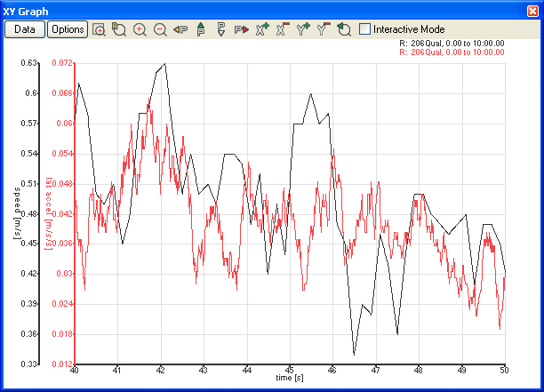This screenshot has height=392, width=544.
Task: Enable the Interactive Mode checkbox
Action: click(x=365, y=29)
